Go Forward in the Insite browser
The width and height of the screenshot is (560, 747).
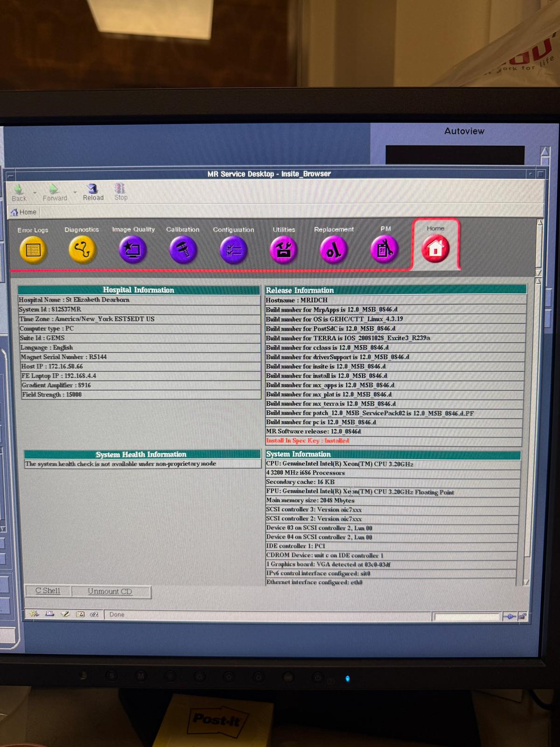pyautogui.click(x=55, y=192)
